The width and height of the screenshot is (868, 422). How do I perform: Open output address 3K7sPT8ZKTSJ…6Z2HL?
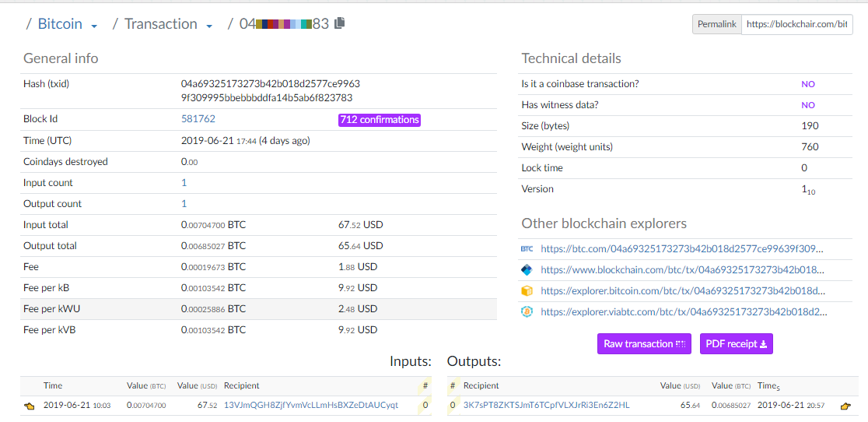click(546, 406)
